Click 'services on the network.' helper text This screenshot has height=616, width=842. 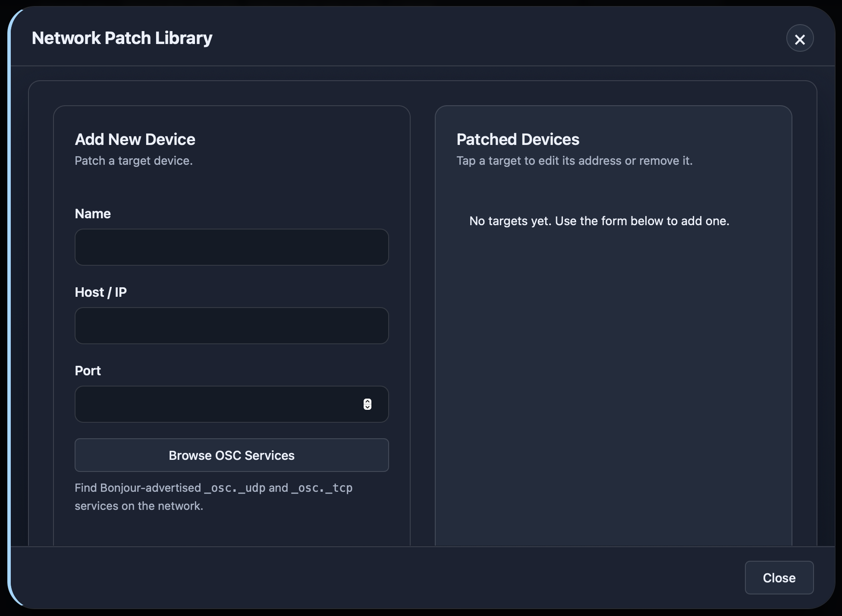click(138, 506)
